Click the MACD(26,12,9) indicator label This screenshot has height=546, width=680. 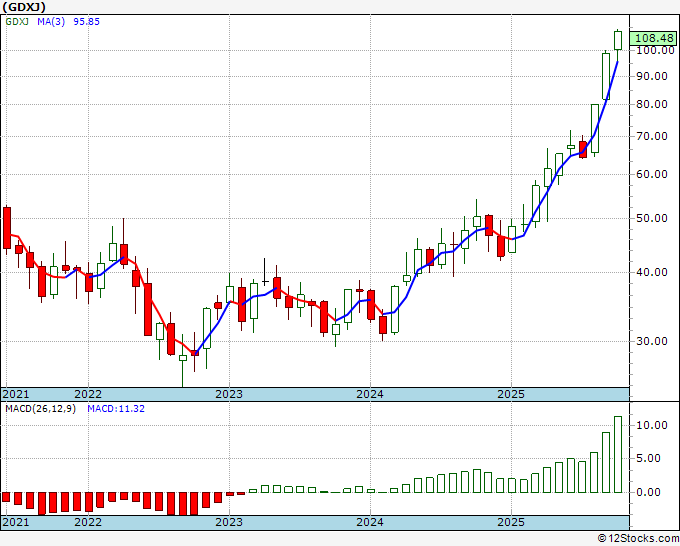tap(40, 409)
